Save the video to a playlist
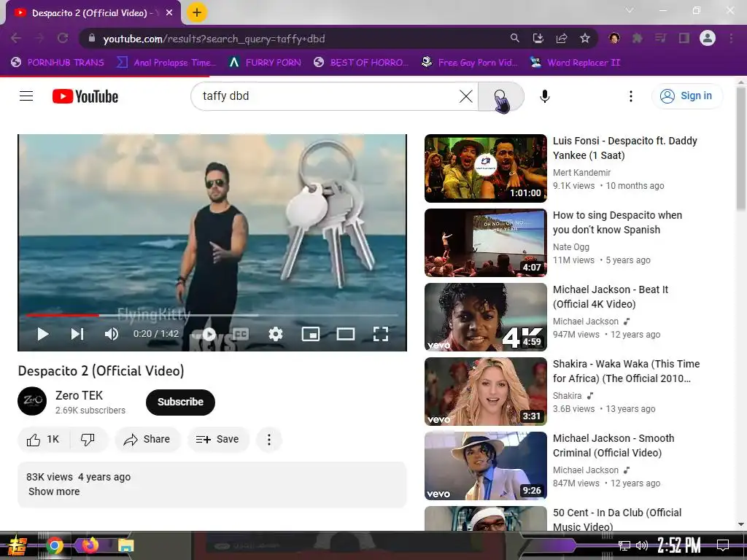The image size is (747, 560). click(x=217, y=439)
